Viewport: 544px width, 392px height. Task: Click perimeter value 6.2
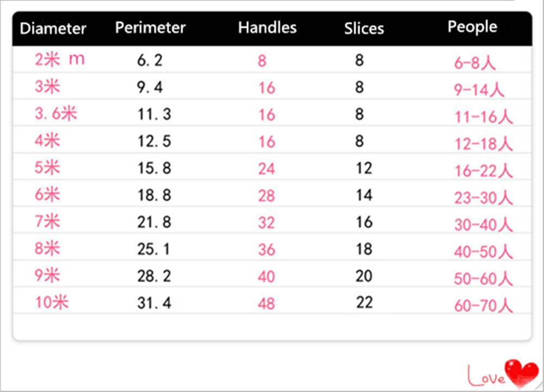150,60
